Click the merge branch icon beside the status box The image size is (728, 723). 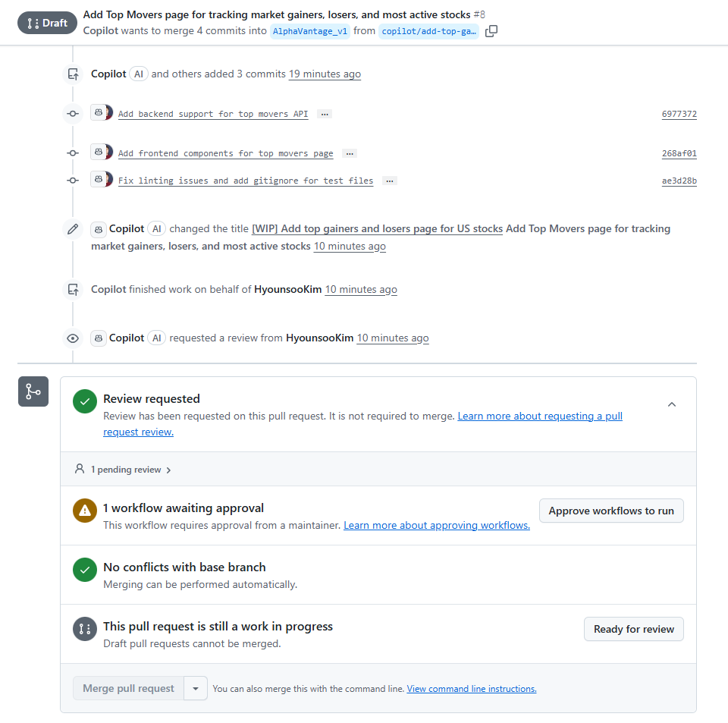(33, 391)
